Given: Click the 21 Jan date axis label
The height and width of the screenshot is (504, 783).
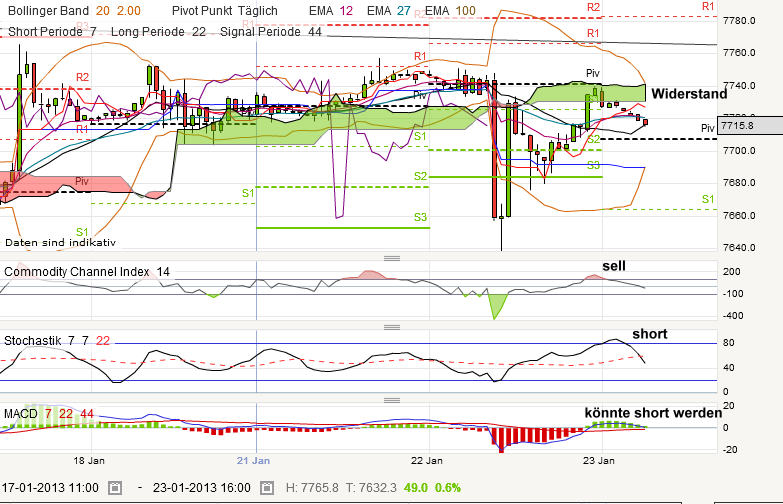Looking at the screenshot, I should coord(253,461).
